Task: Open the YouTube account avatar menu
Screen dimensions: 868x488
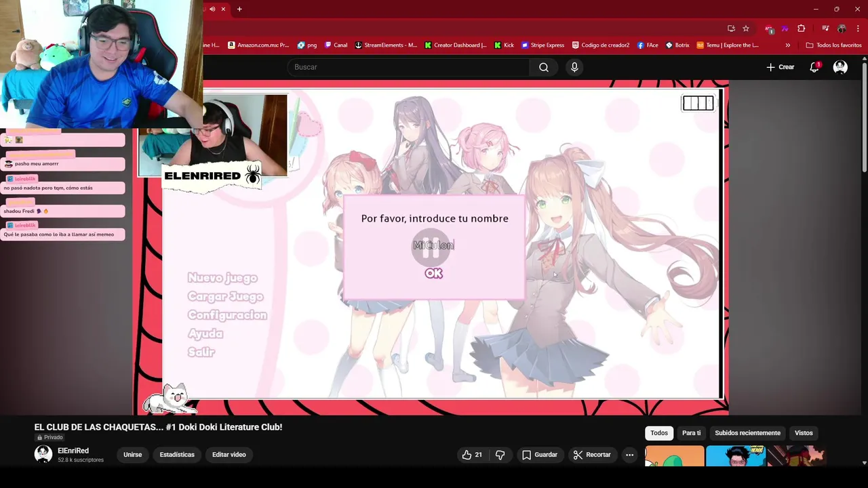Action: 840,67
